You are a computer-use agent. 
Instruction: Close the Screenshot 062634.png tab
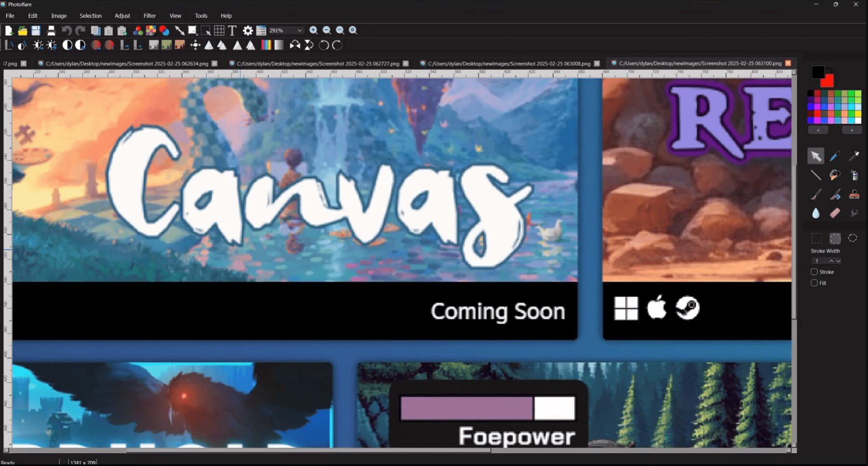(x=215, y=64)
